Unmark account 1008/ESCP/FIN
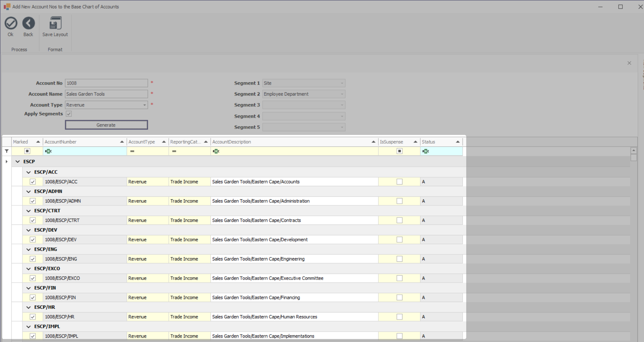This screenshot has width=644, height=342. click(33, 297)
